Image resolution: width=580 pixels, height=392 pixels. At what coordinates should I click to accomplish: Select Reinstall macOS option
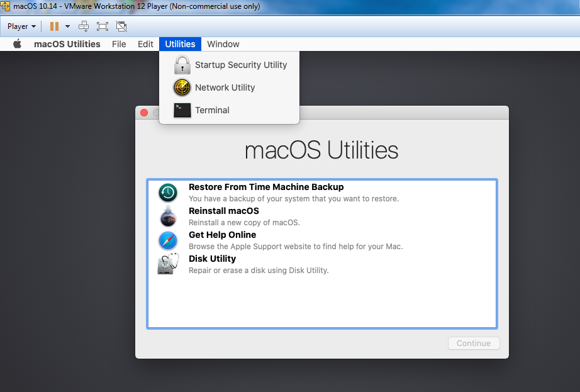tap(322, 216)
